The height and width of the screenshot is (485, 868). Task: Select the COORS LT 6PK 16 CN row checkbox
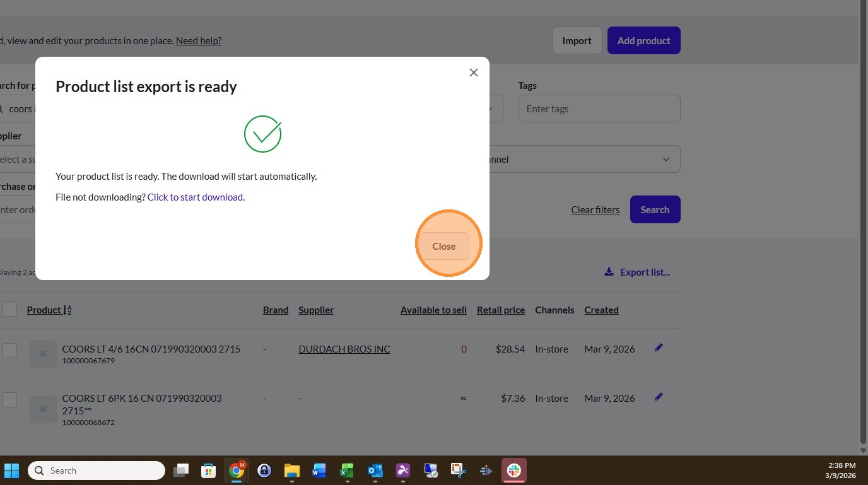tap(9, 399)
